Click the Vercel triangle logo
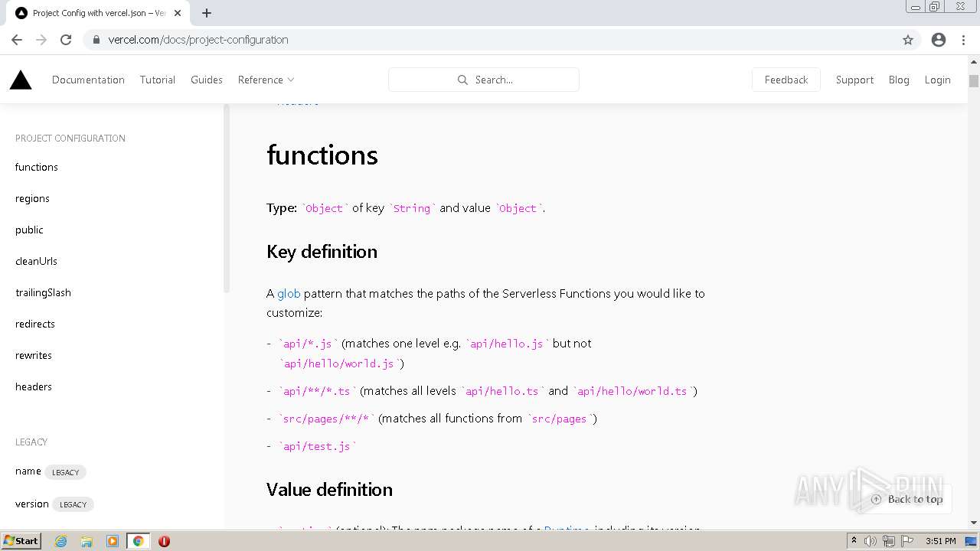The width and height of the screenshot is (980, 551). click(21, 80)
